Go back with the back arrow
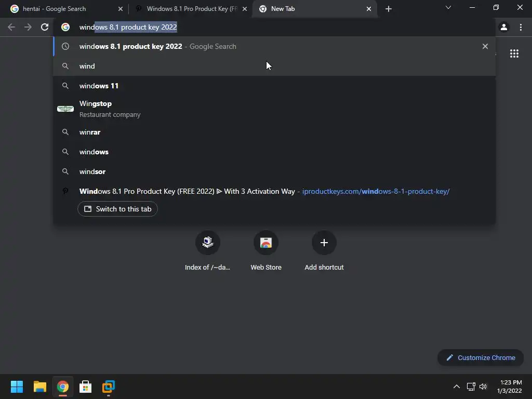This screenshot has width=532, height=399. [x=11, y=27]
